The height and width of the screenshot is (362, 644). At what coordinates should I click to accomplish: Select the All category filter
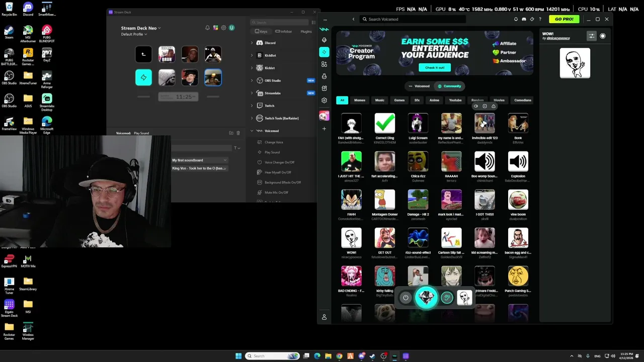[x=342, y=100]
